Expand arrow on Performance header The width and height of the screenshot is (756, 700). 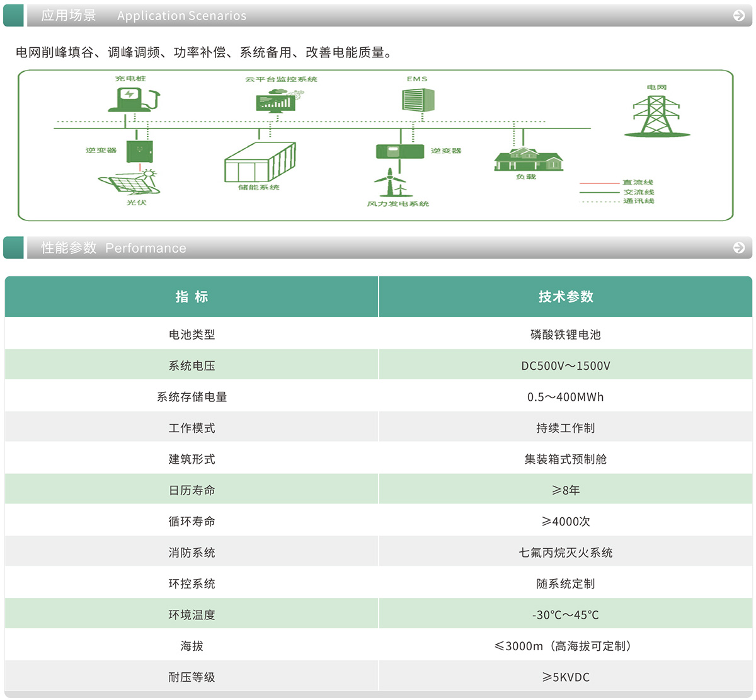[739, 248]
